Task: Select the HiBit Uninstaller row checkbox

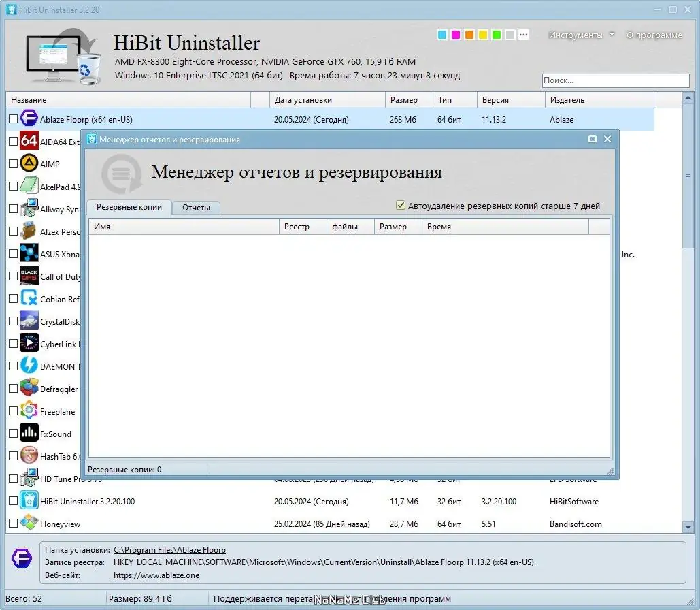Action: pyautogui.click(x=13, y=500)
